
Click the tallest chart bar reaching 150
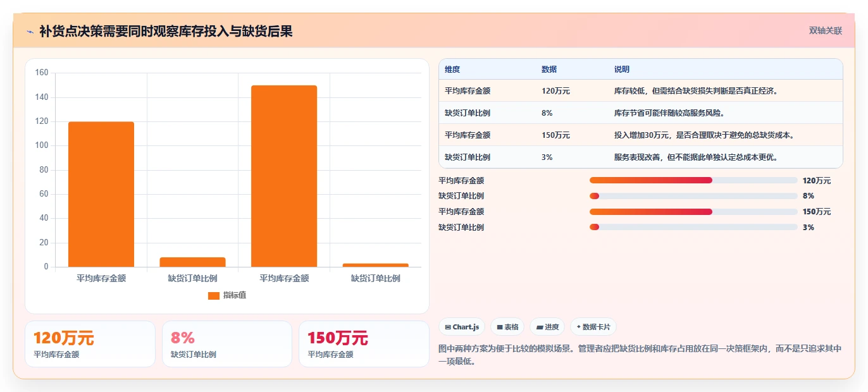pyautogui.click(x=284, y=176)
